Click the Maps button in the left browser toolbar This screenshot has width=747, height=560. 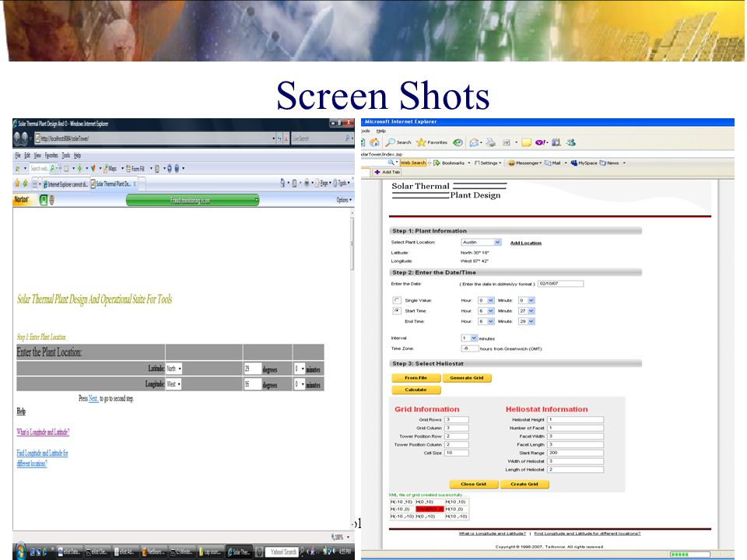click(x=110, y=169)
